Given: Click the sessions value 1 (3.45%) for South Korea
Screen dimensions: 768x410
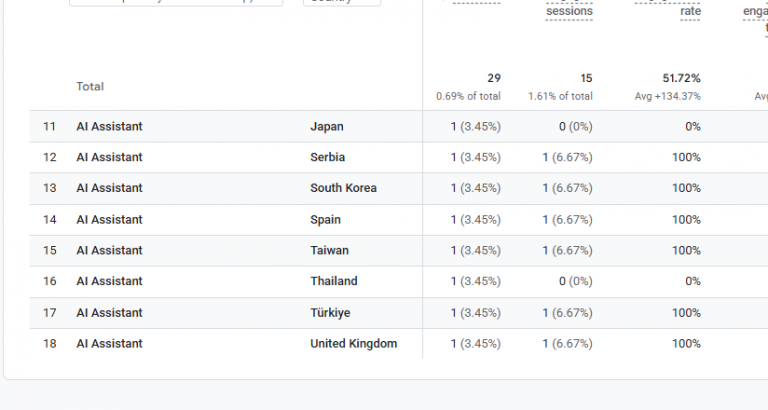Looking at the screenshot, I should pyautogui.click(x=476, y=189).
